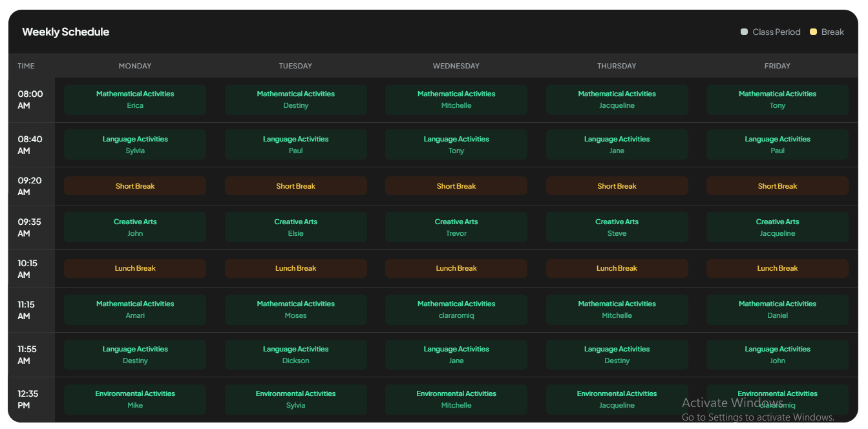
Task: Click the MONDAY column header
Action: tap(134, 65)
